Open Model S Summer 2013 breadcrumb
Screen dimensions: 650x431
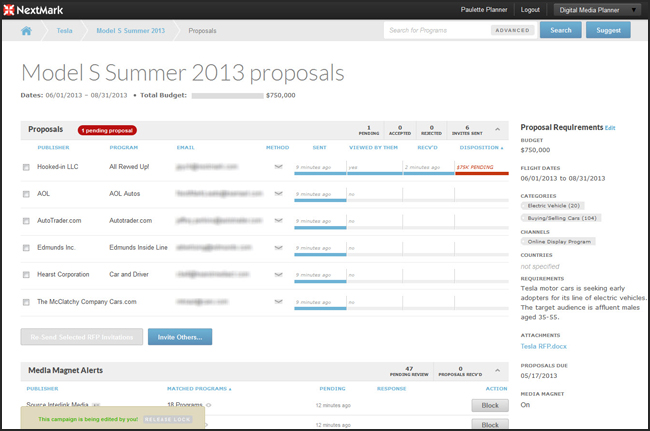(131, 31)
